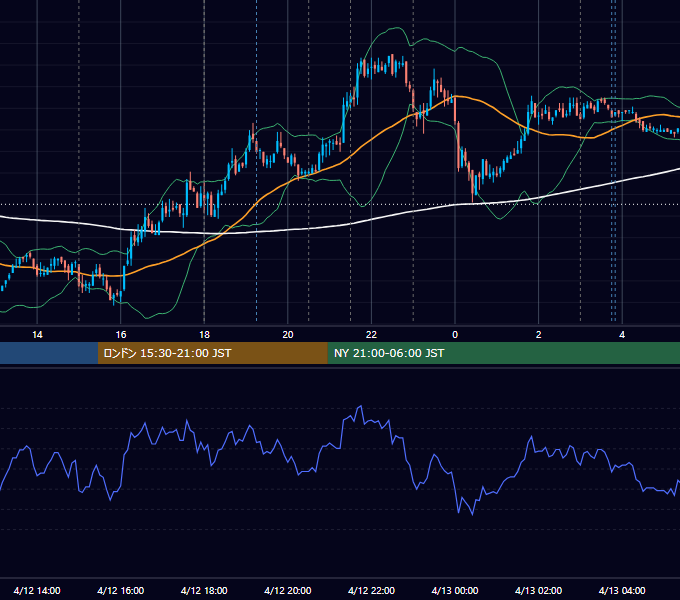The height and width of the screenshot is (600, 680).
Task: Click the 20 hour axis label
Action: pyautogui.click(x=288, y=335)
